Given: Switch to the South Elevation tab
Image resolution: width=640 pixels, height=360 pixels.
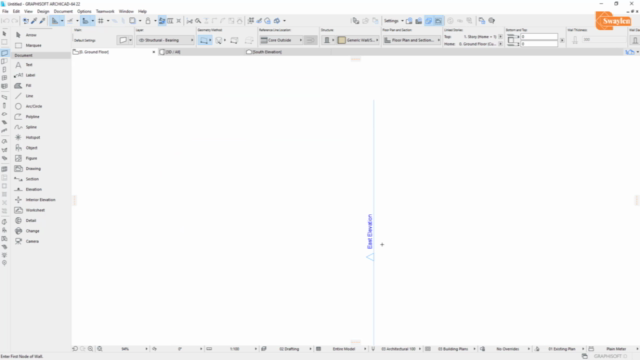Looking at the screenshot, I should pos(267,52).
